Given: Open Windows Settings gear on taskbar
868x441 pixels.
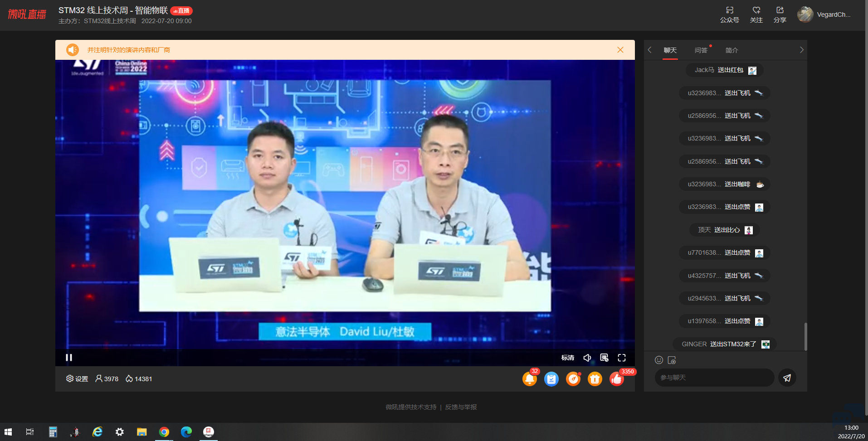Looking at the screenshot, I should (120, 432).
